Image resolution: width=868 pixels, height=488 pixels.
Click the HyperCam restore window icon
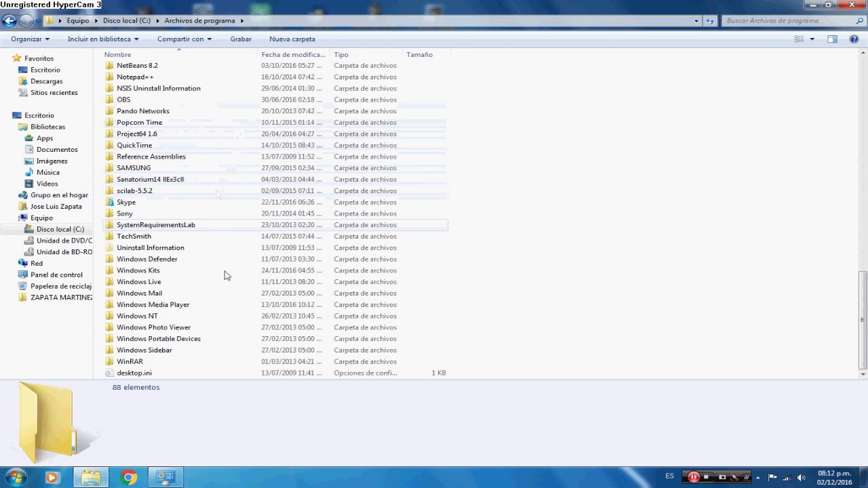745,477
